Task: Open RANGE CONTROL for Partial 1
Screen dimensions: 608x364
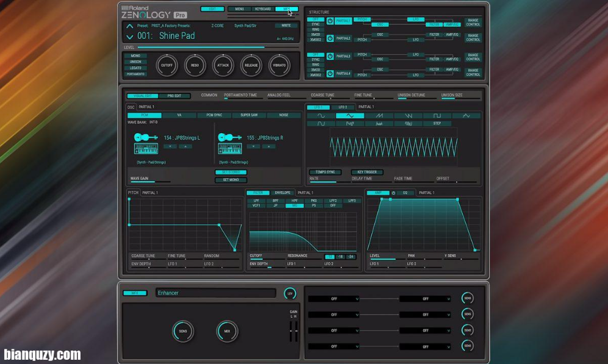Action: click(473, 22)
